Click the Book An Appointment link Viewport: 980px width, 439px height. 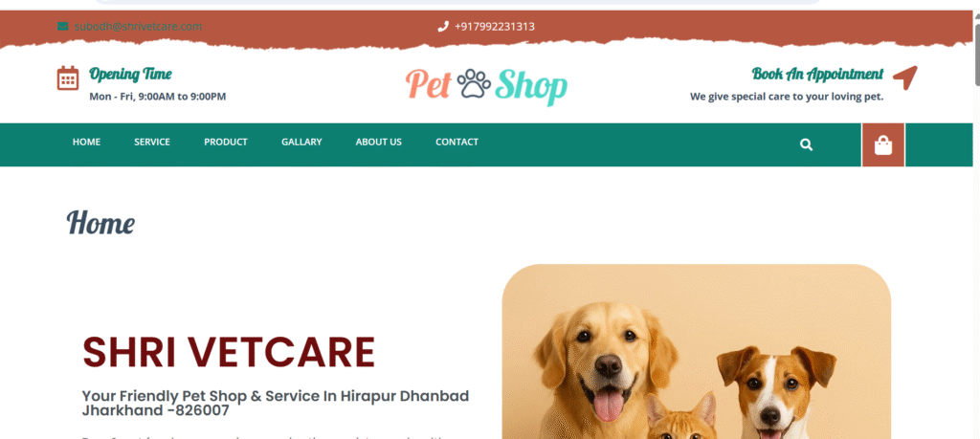click(817, 74)
